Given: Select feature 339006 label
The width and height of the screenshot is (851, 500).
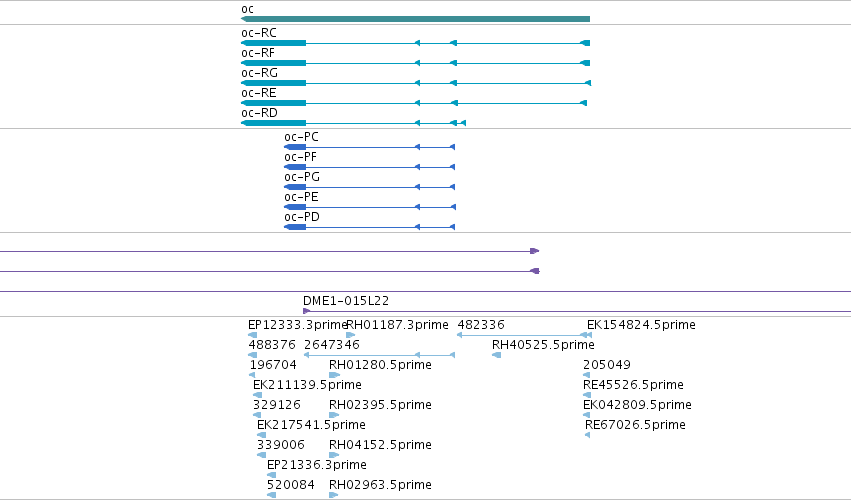Looking at the screenshot, I should pos(281,445).
